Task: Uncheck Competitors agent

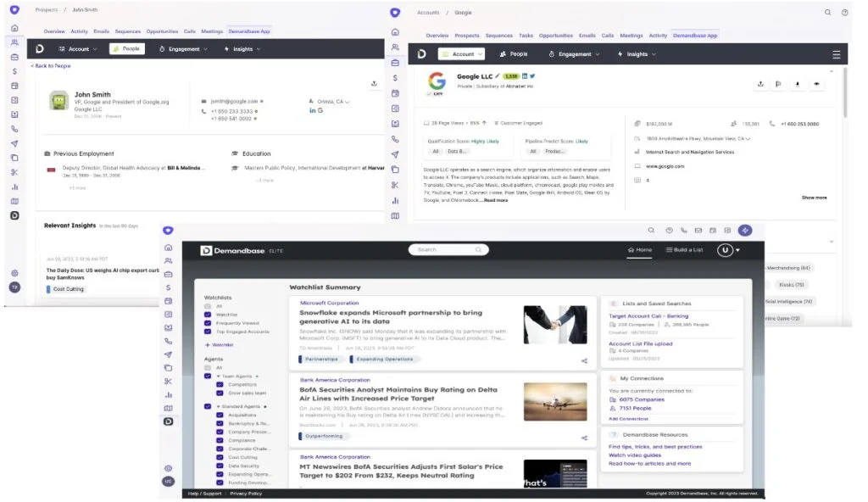Action: tap(220, 384)
